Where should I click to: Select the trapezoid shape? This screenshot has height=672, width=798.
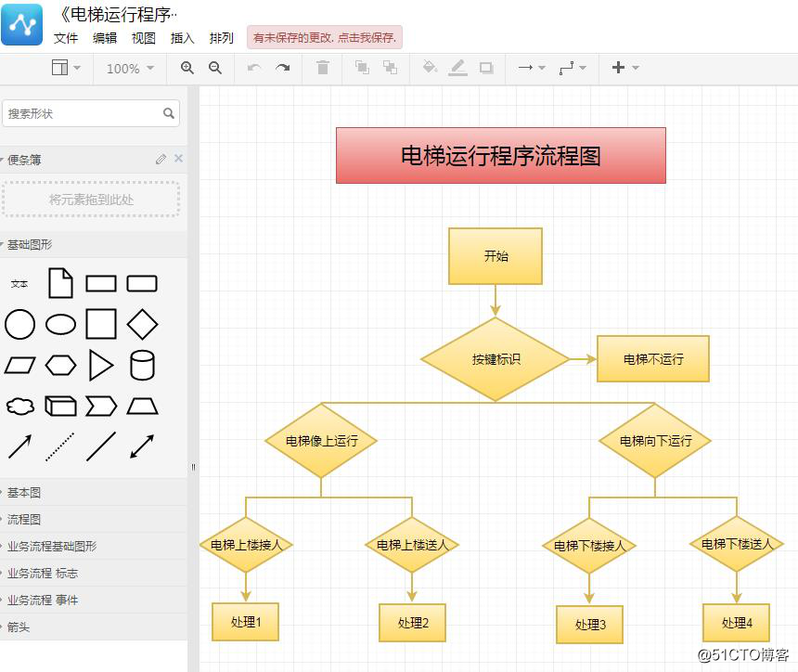142,407
